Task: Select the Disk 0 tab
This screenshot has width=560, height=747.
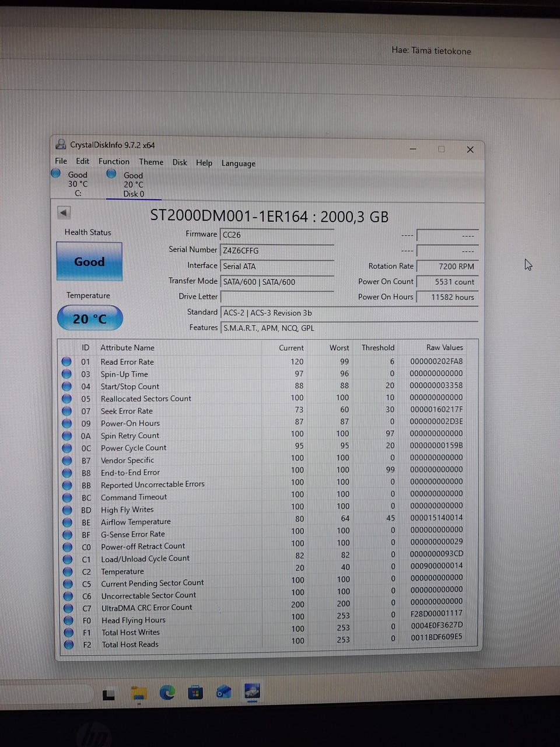Action: point(133,184)
